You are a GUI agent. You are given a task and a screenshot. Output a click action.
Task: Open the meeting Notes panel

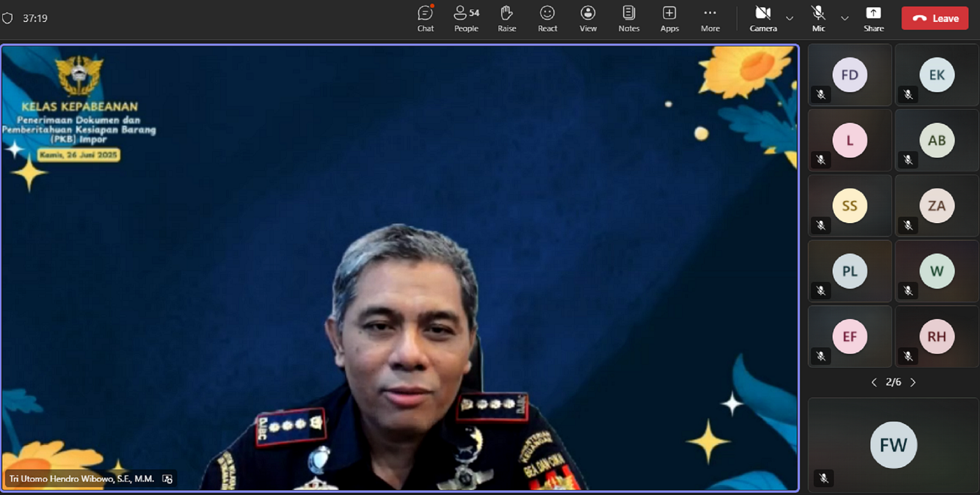click(628, 18)
